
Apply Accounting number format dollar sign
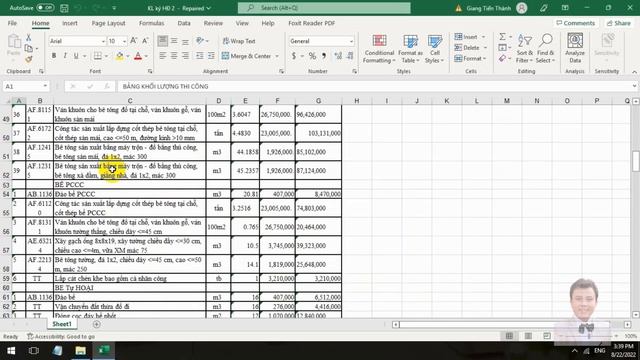coord(294,56)
